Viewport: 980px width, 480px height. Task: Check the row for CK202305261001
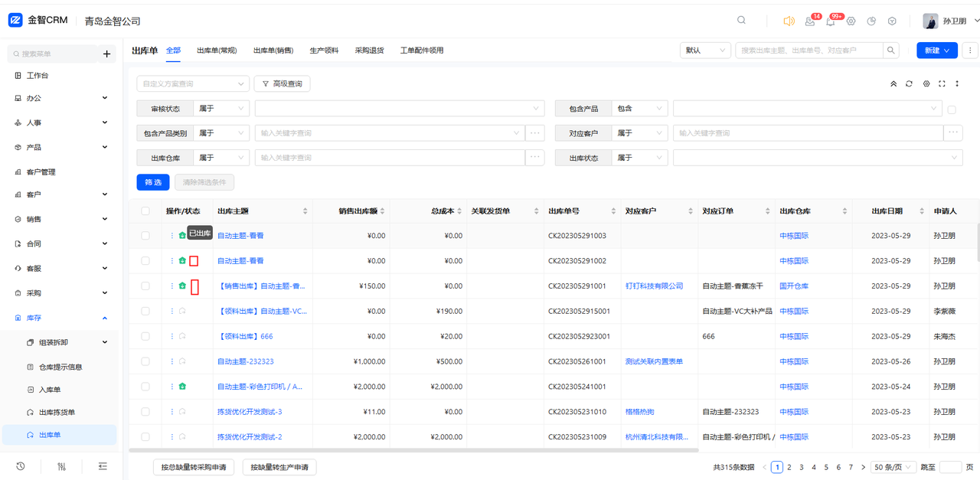(145, 361)
